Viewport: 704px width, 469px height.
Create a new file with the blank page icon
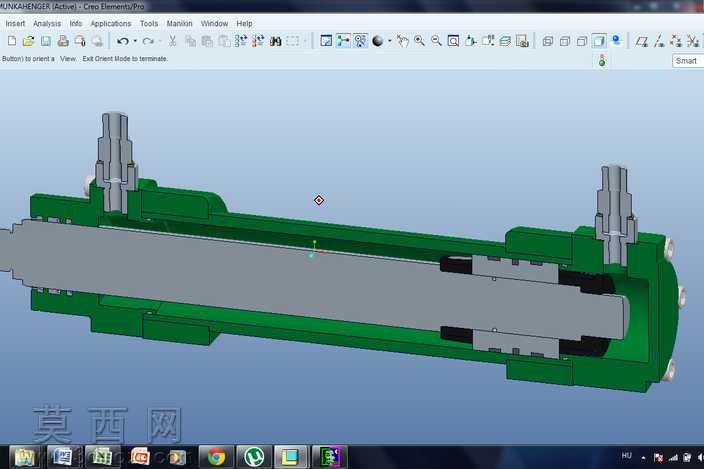tap(12, 41)
